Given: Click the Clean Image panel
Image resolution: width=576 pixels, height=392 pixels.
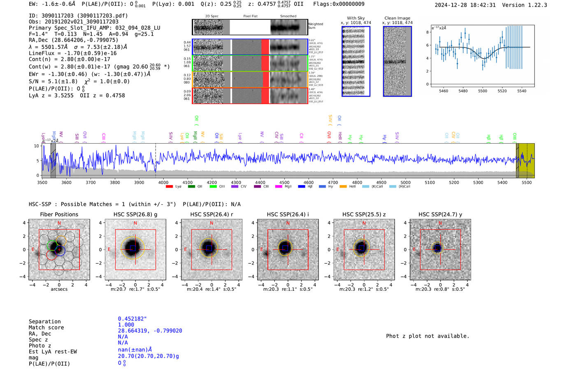Looking at the screenshot, I should coord(397,61).
